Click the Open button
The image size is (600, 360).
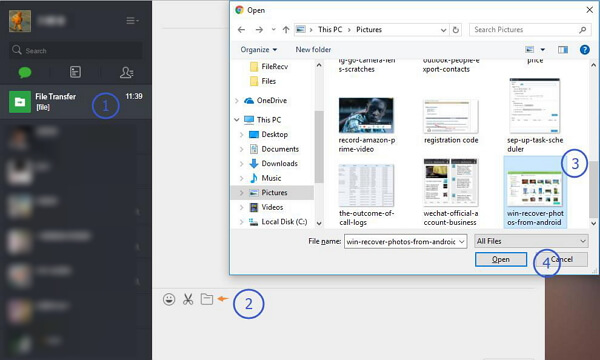tap(501, 259)
